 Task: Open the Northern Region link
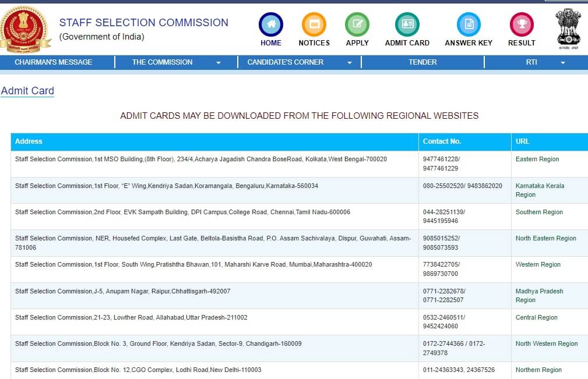pyautogui.click(x=538, y=370)
